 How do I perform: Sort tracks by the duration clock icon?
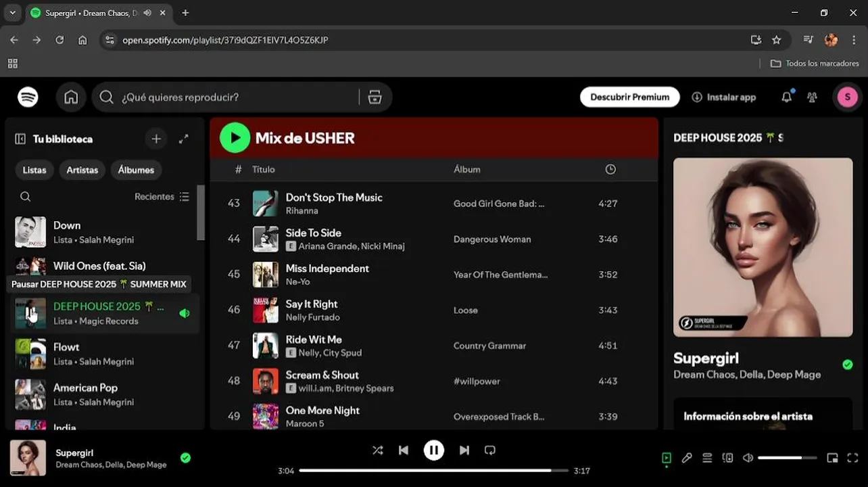click(x=610, y=169)
